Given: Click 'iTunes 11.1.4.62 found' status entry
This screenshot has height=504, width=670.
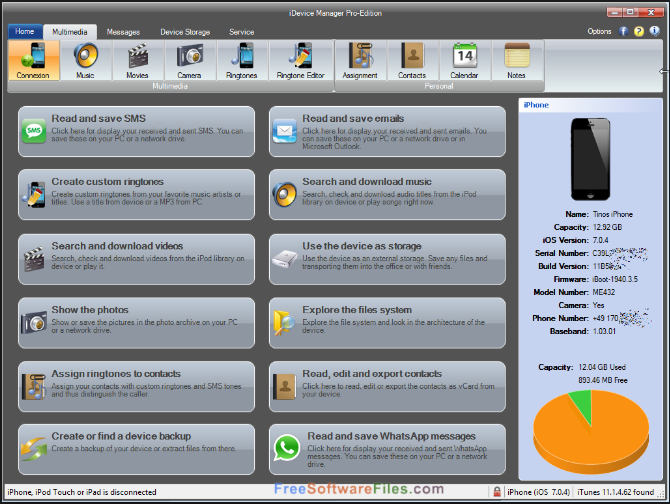Looking at the screenshot, I should pyautogui.click(x=615, y=492).
